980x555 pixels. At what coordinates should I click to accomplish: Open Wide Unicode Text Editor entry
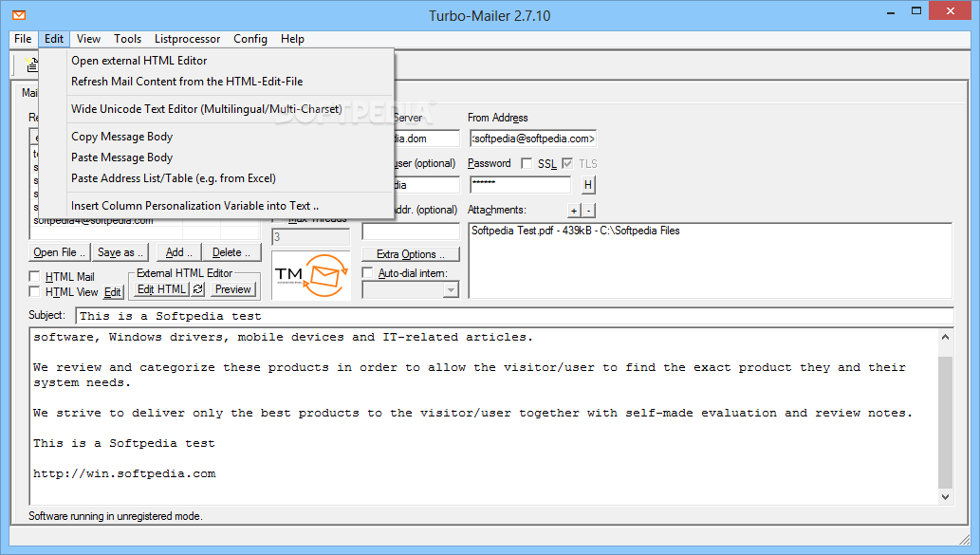pyautogui.click(x=217, y=109)
